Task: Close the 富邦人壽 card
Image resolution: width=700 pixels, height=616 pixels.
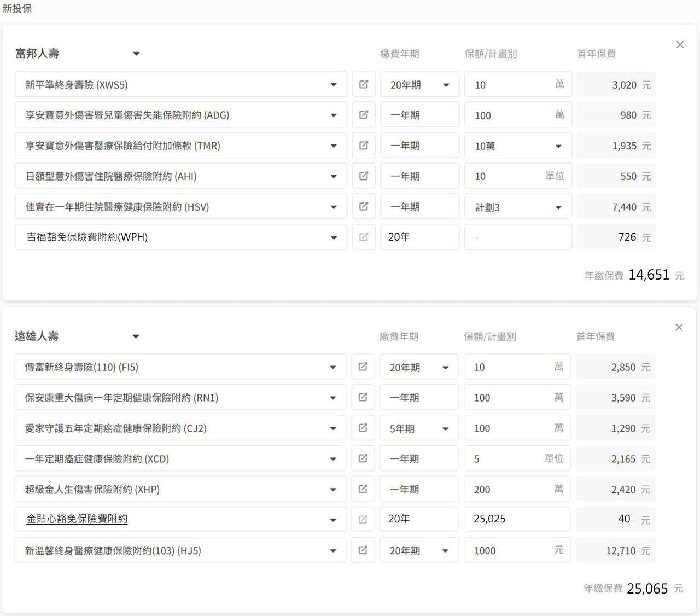Action: tap(680, 44)
